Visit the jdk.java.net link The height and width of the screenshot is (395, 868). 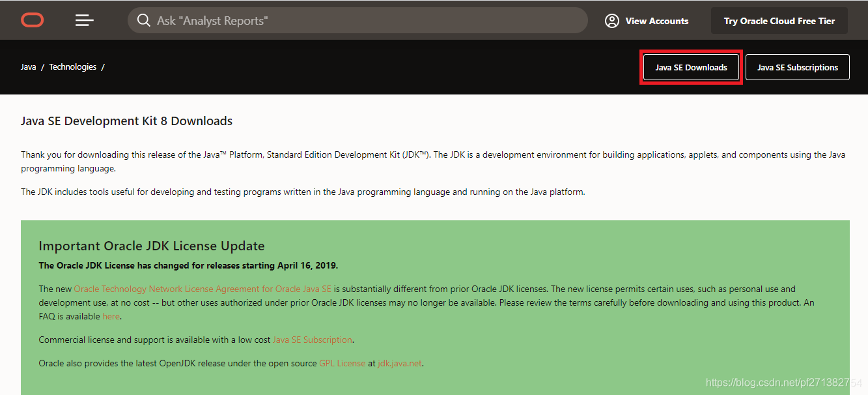[400, 363]
